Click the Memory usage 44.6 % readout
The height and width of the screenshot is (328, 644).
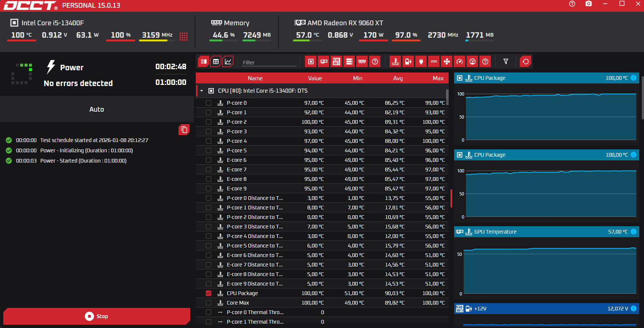(224, 35)
